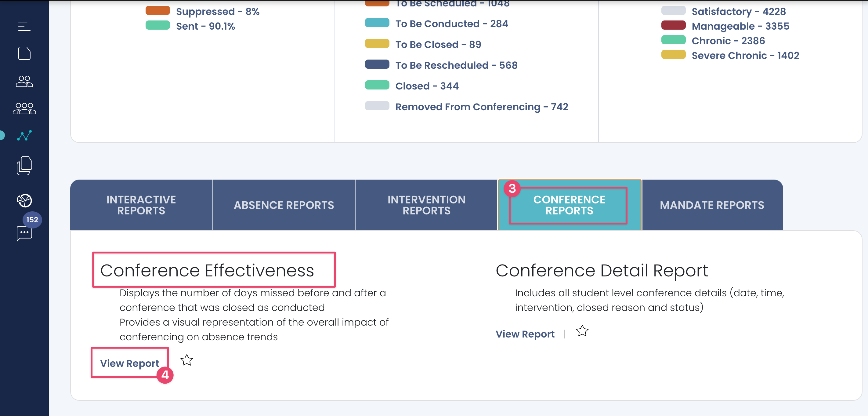
Task: Click the green Closed legend swatch
Action: point(377,85)
